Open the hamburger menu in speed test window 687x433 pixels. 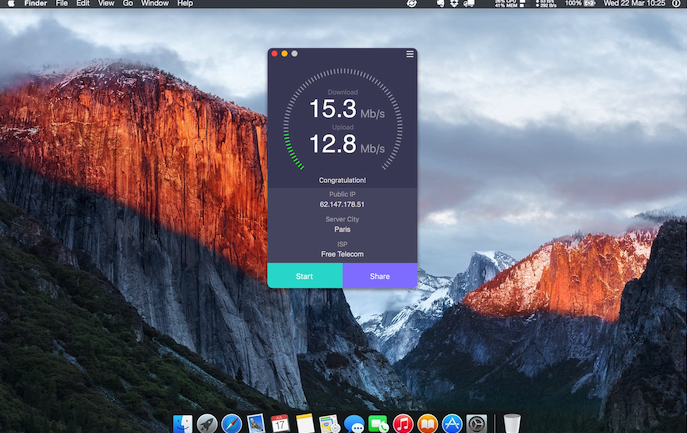point(410,54)
